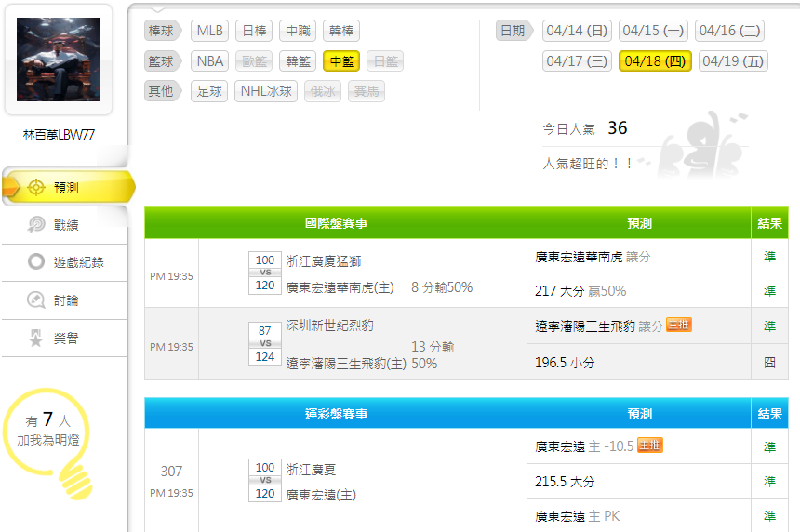The height and width of the screenshot is (532, 800).
Task: Click the 主推 badge beside 遼寧瀋陽三生飛豹
Action: (678, 326)
